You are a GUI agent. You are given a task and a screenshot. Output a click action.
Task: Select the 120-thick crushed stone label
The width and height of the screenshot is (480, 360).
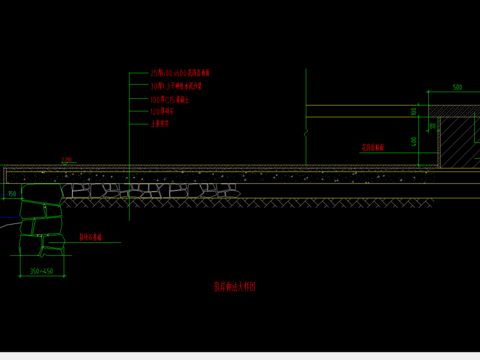162,111
